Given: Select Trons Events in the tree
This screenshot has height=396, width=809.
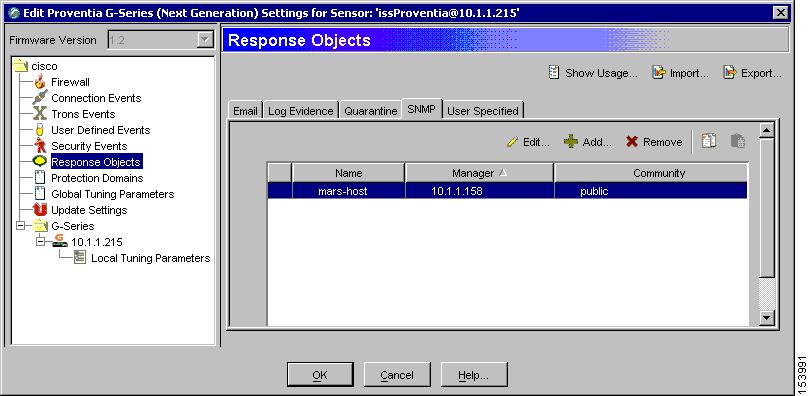Looking at the screenshot, I should [83, 114].
